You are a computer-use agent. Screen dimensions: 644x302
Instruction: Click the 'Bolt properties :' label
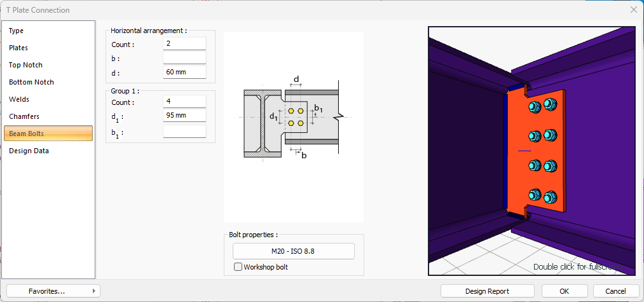pyautogui.click(x=254, y=235)
